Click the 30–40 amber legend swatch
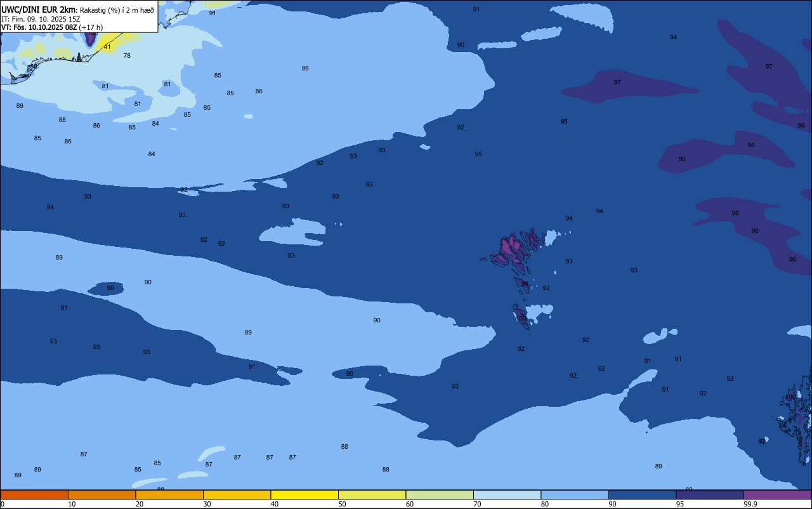This screenshot has width=812, height=509. [237, 494]
